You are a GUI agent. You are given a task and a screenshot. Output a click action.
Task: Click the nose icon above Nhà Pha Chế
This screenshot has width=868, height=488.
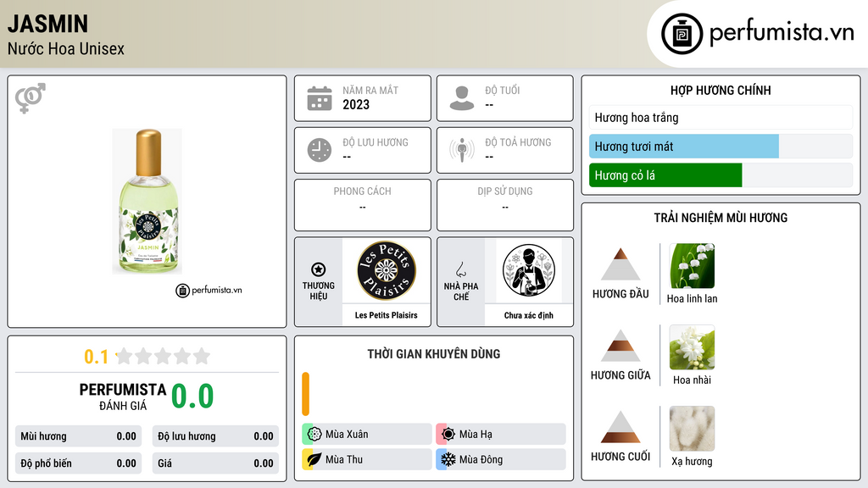460,269
